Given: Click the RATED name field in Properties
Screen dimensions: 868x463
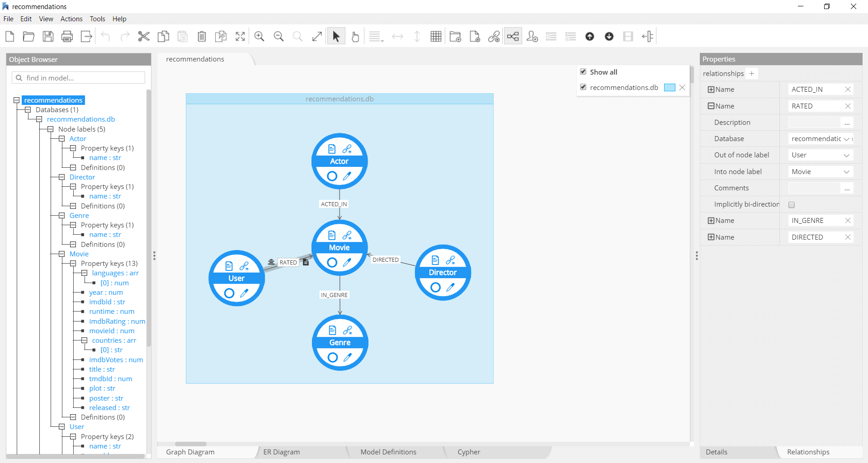Looking at the screenshot, I should (x=816, y=106).
